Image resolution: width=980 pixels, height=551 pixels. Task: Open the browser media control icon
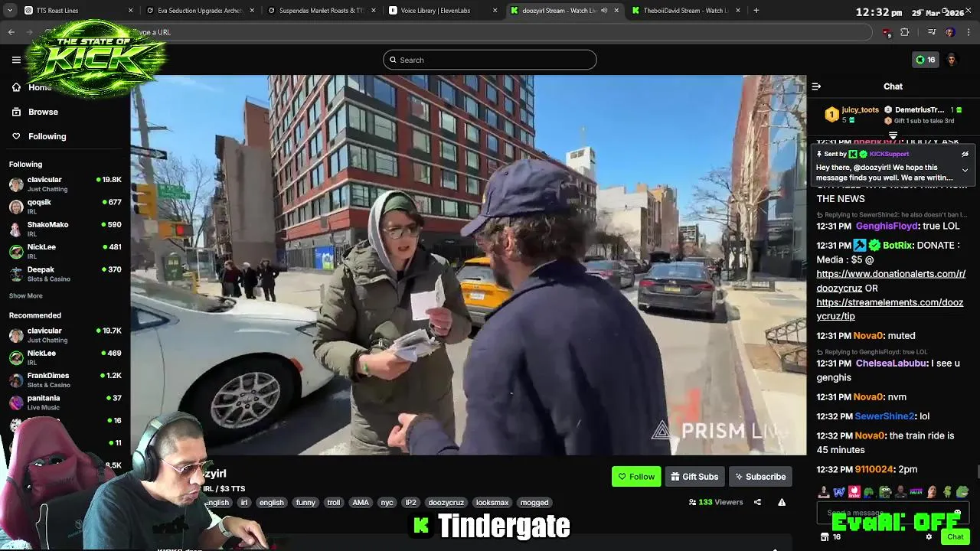932,32
